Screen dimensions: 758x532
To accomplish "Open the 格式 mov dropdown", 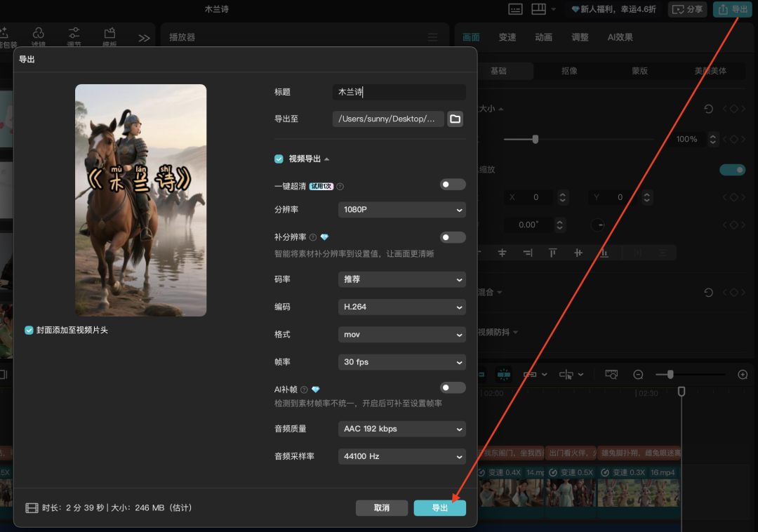I will 401,335.
